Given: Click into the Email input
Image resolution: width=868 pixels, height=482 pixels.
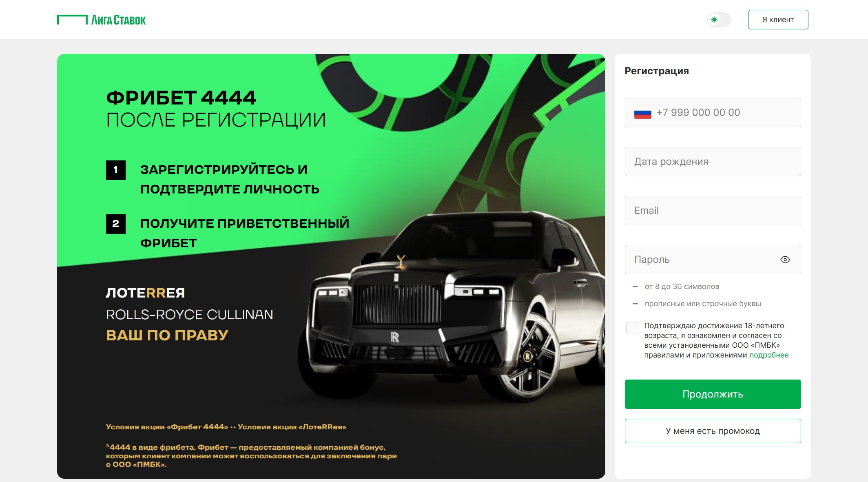Looking at the screenshot, I should (x=713, y=211).
